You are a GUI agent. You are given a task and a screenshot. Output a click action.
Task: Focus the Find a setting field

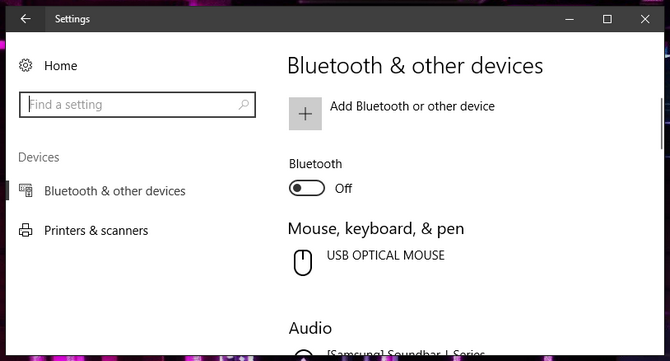point(137,105)
